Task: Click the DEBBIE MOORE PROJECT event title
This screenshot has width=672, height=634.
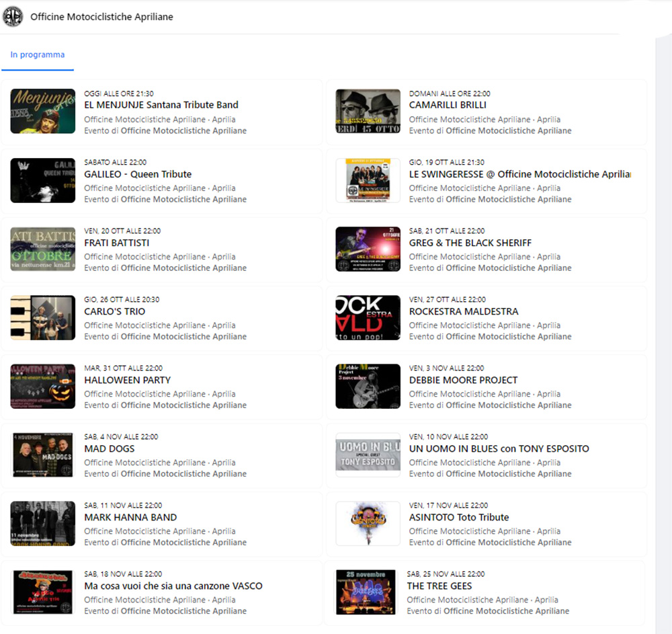Action: tap(463, 380)
